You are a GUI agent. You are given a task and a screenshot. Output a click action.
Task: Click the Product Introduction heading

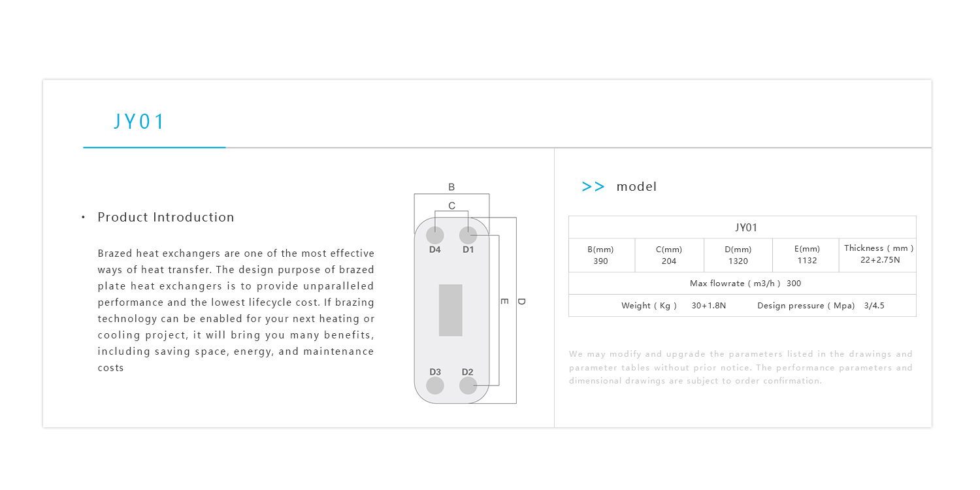(166, 218)
